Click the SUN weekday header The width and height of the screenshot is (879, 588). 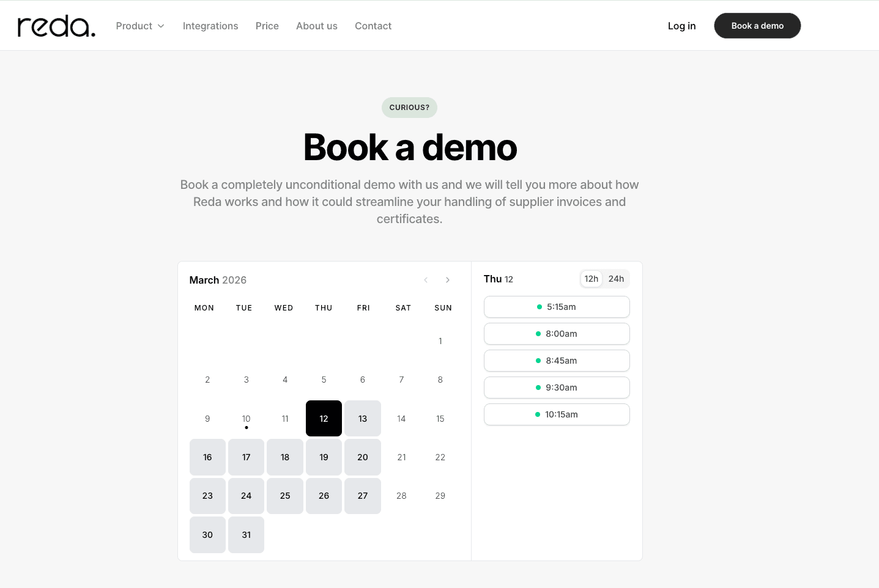443,308
